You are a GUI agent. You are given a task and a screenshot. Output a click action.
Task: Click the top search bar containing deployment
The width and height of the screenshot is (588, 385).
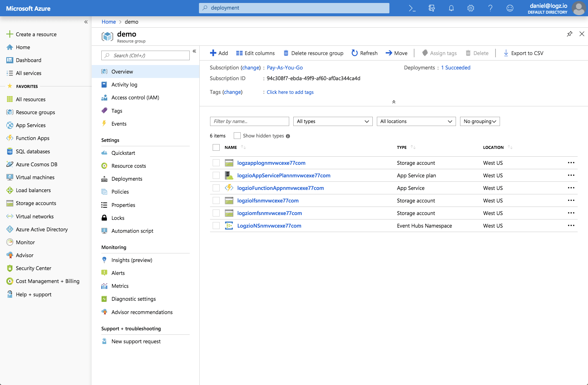(294, 8)
